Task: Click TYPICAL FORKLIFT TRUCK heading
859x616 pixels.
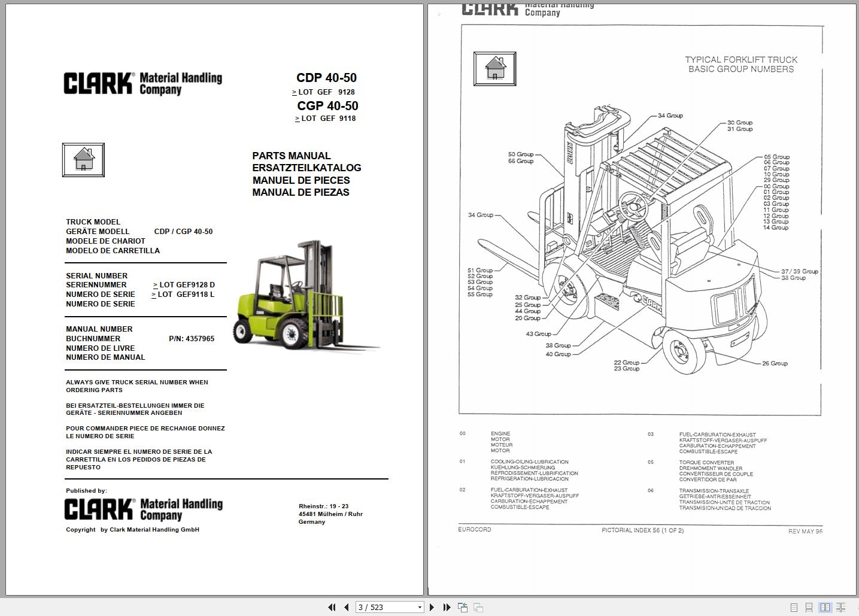Action: coord(741,60)
